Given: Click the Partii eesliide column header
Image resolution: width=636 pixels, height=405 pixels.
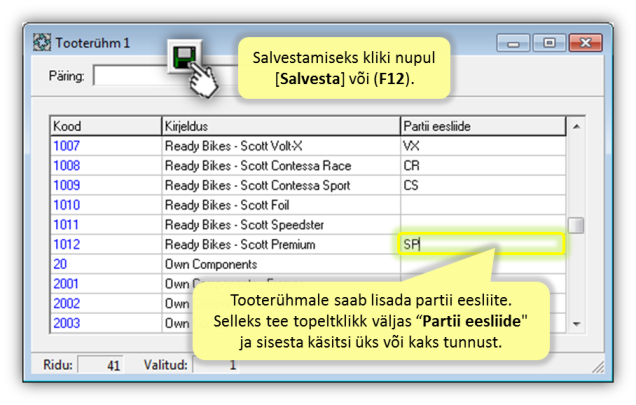Looking at the screenshot, I should tap(483, 126).
